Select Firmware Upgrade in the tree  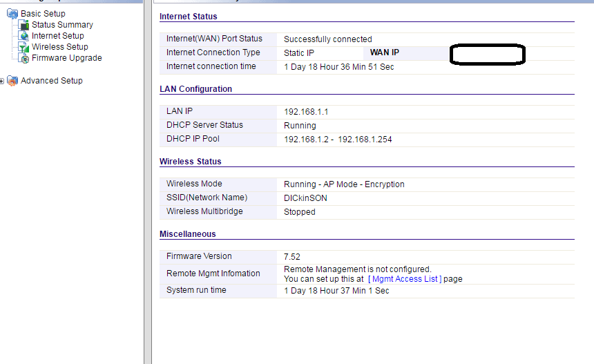[x=67, y=58]
